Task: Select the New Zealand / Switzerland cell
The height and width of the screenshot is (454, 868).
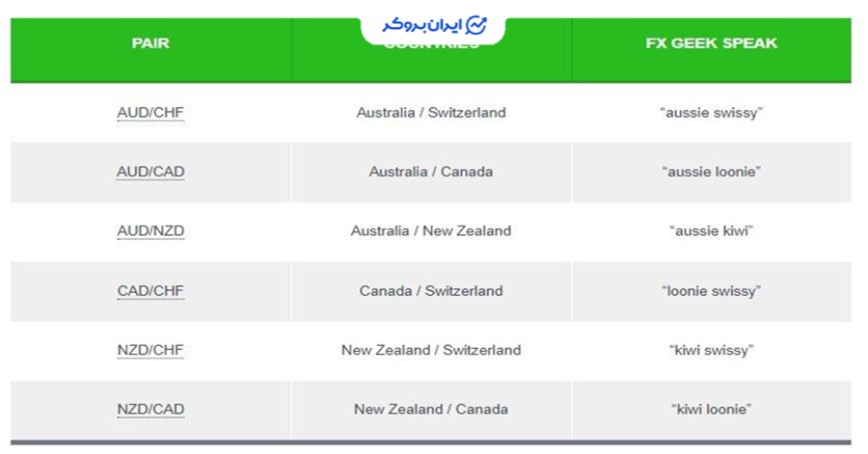Action: coord(431,350)
